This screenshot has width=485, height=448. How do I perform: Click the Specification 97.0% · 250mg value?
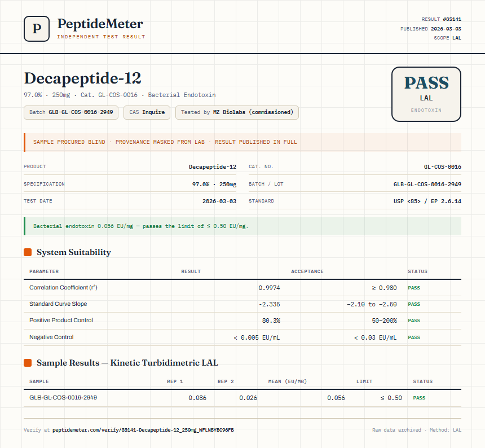[214, 184]
